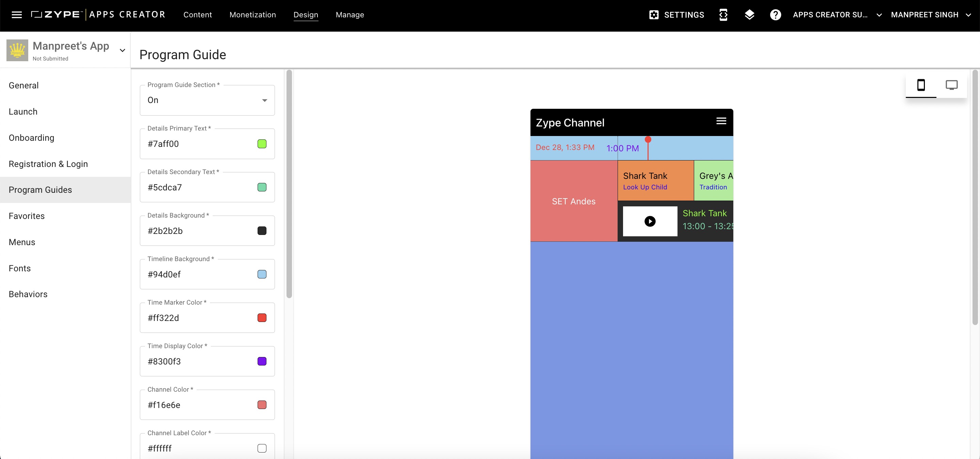Click Manpreet's App crown thumbnail
The image size is (980, 459).
tap(17, 50)
